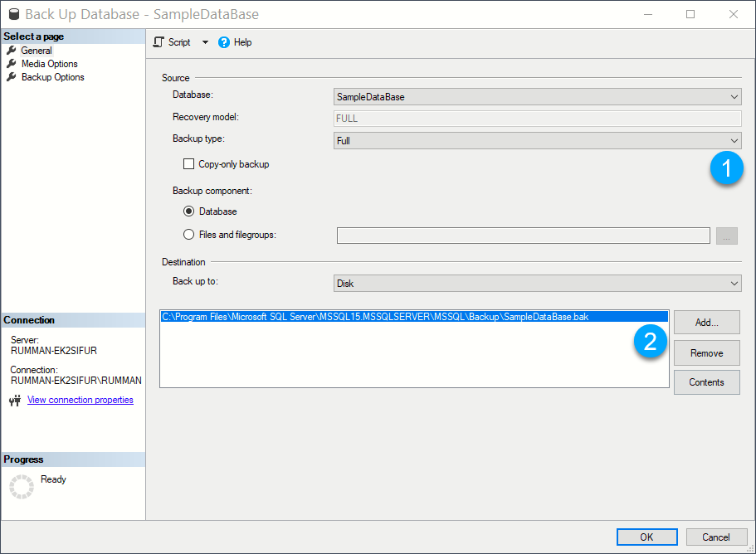This screenshot has width=756, height=554.
Task: Click the database icon in the title bar
Action: [13, 13]
